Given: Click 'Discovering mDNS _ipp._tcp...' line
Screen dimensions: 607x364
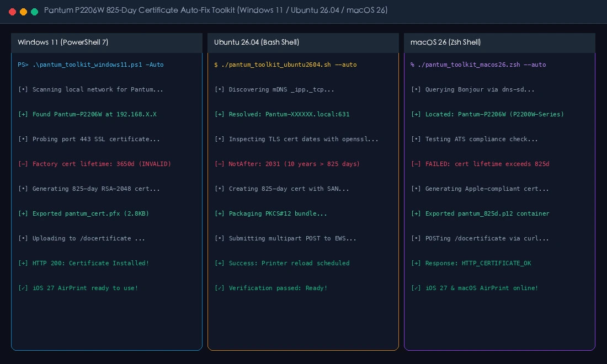Looking at the screenshot, I should point(274,89).
